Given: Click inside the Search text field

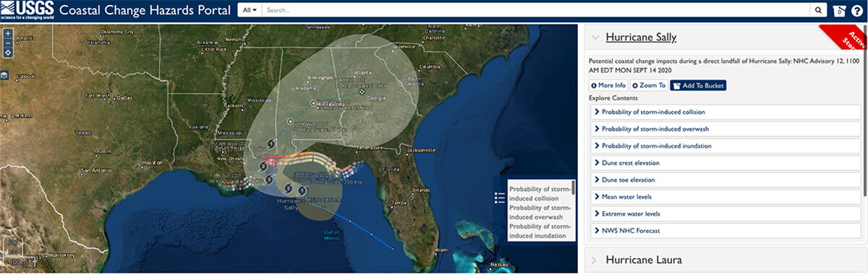Looking at the screenshot, I should click(x=536, y=10).
